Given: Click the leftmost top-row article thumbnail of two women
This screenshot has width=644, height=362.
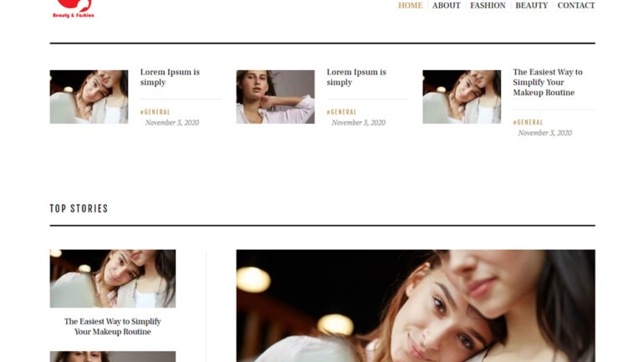Looking at the screenshot, I should pos(89,97).
